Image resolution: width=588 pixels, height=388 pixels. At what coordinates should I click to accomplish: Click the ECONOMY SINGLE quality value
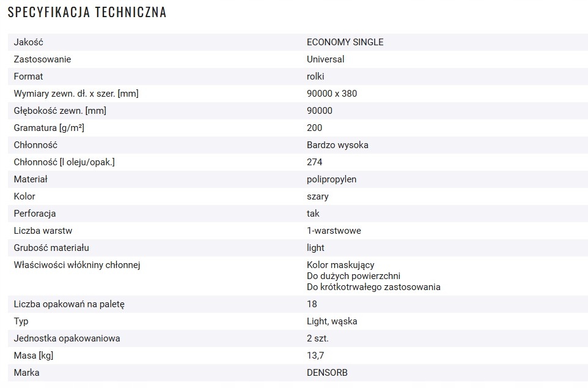[345, 42]
